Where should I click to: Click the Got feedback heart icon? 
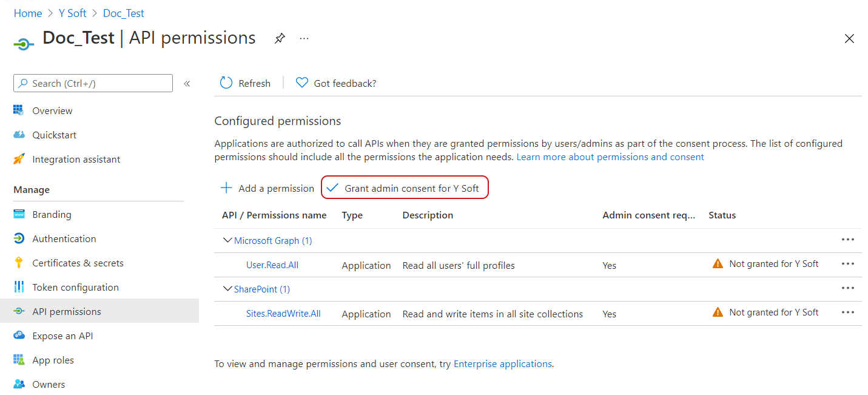click(x=301, y=83)
